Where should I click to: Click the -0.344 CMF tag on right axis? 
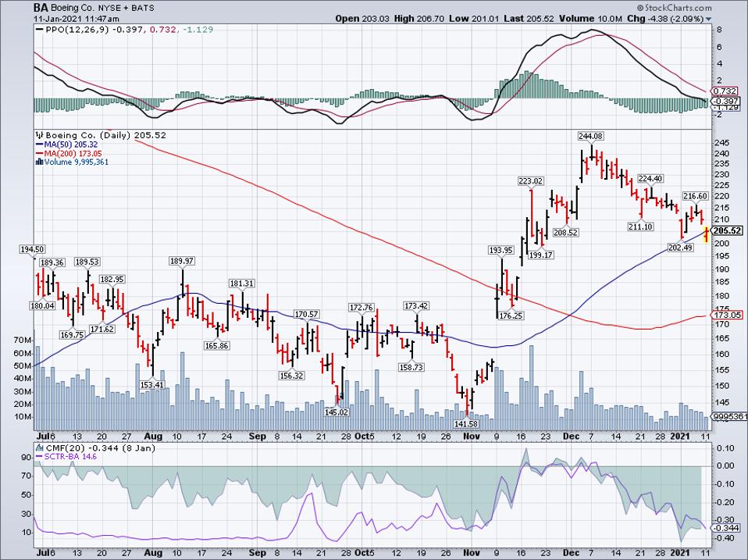coord(727,528)
